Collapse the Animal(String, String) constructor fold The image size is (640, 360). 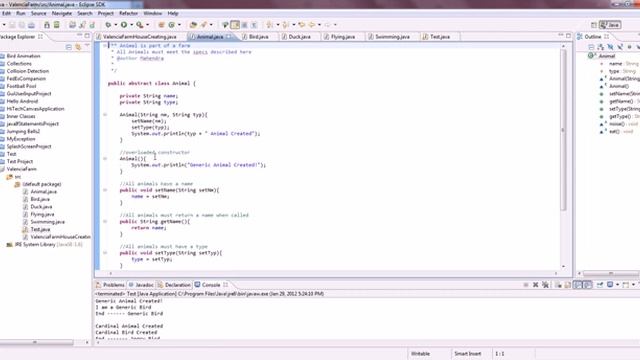click(x=105, y=115)
